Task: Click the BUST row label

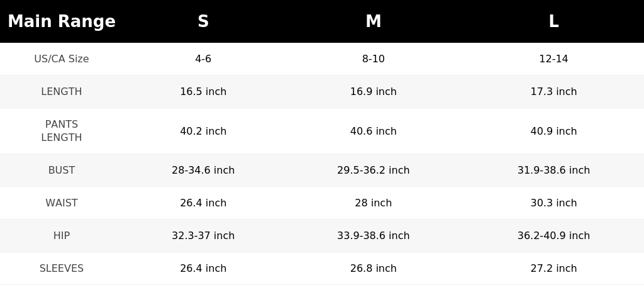Action: [x=62, y=170]
